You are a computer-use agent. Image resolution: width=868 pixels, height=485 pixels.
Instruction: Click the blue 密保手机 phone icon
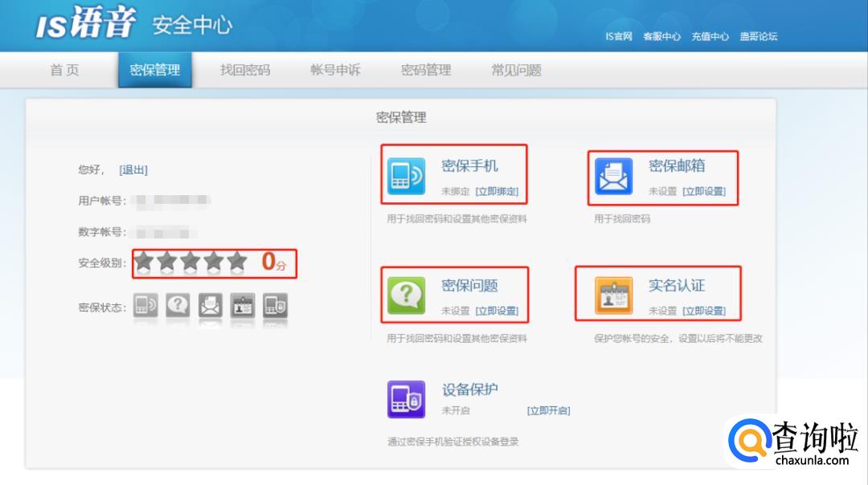pos(407,177)
